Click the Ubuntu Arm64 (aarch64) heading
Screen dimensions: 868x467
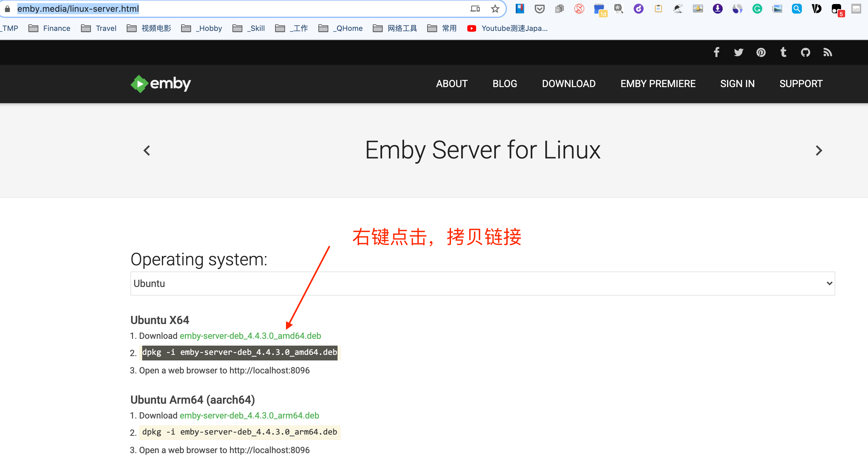pyautogui.click(x=193, y=400)
